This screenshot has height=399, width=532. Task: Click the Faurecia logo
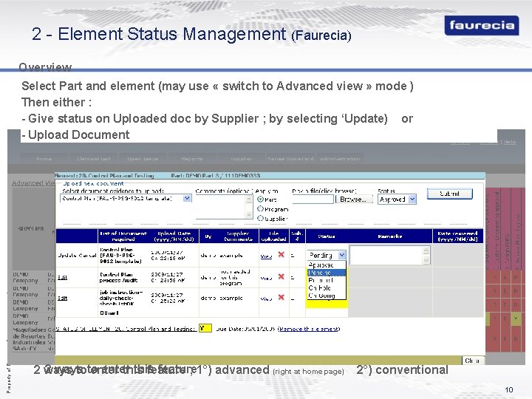(x=482, y=25)
